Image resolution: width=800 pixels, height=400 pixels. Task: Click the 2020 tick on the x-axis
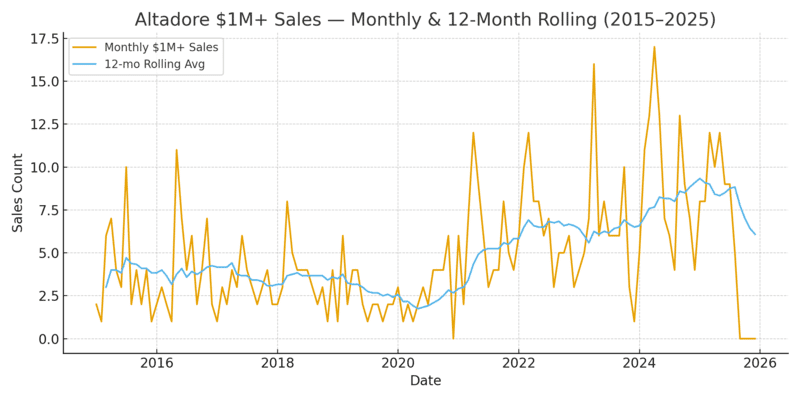pos(398,361)
